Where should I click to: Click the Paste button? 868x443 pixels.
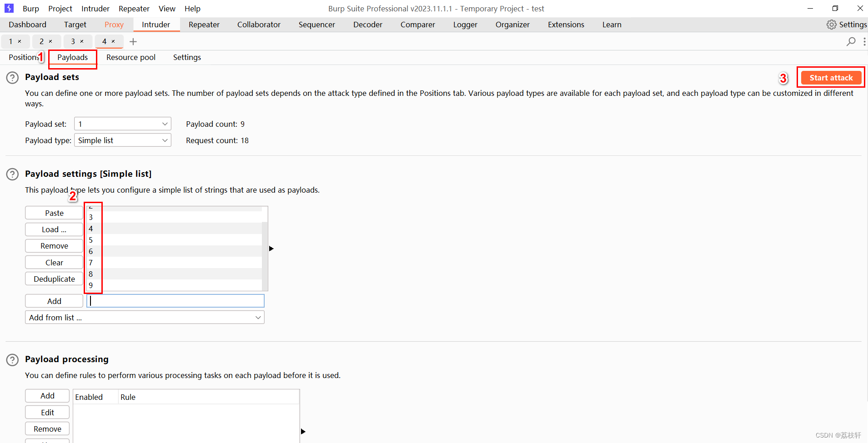point(54,213)
